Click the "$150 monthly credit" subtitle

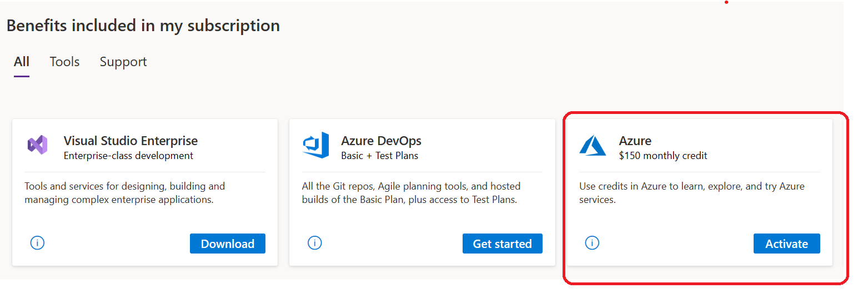pyautogui.click(x=663, y=156)
